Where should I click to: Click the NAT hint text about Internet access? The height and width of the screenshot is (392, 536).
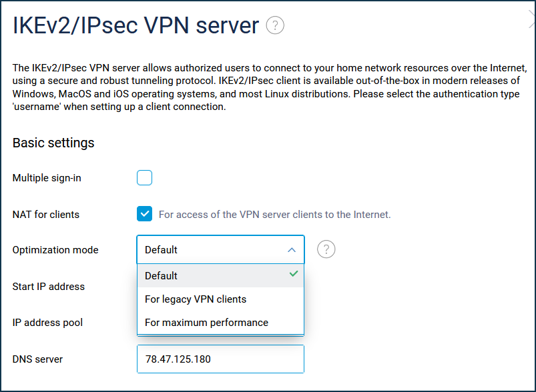point(274,215)
